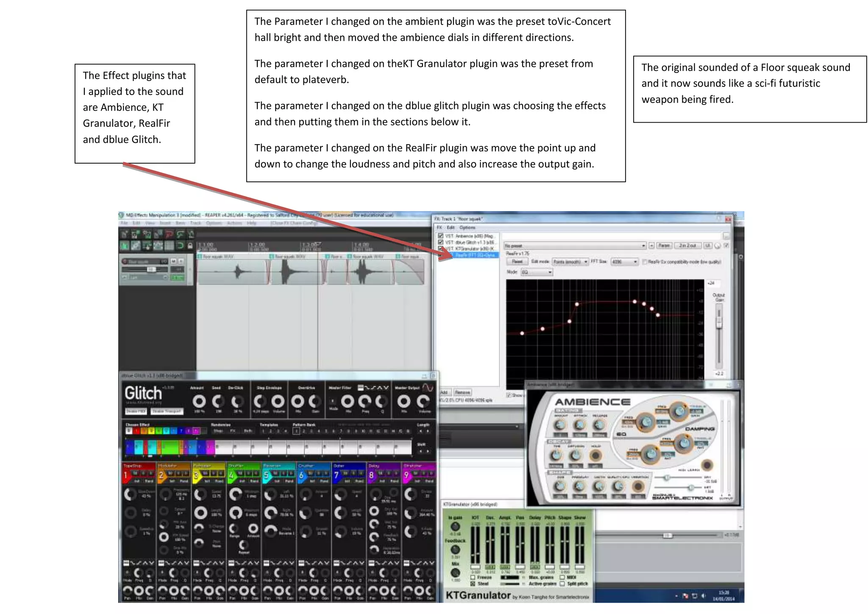Toggle the Freeze checkbox in KTGranulator

click(x=473, y=578)
